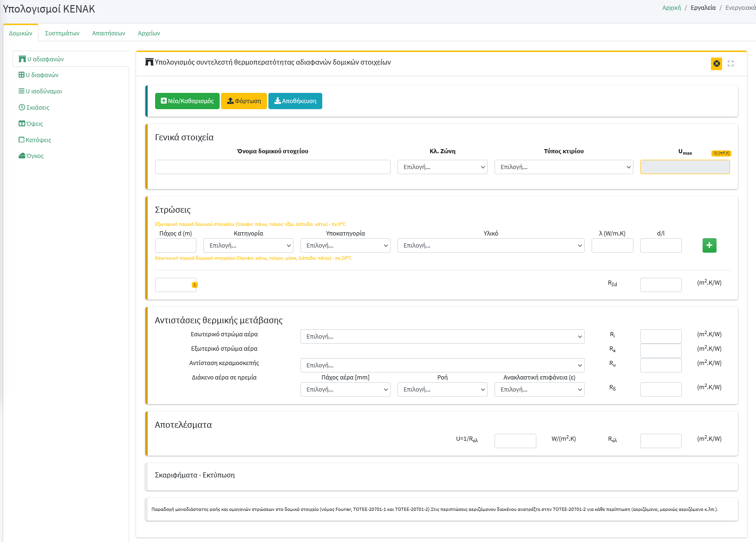Viewport: 756px width, 542px height.
Task: Click the yellow collapse panel icon
Action: click(x=717, y=64)
